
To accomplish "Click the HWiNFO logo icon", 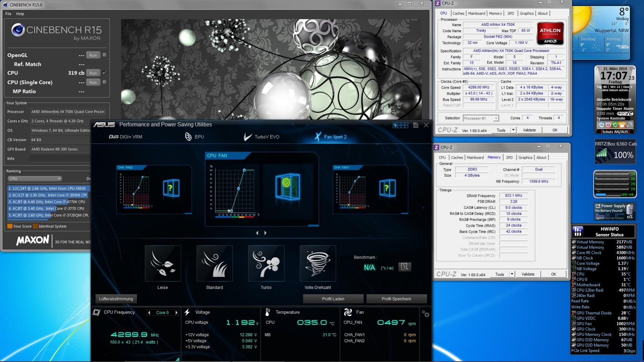I will click(578, 231).
